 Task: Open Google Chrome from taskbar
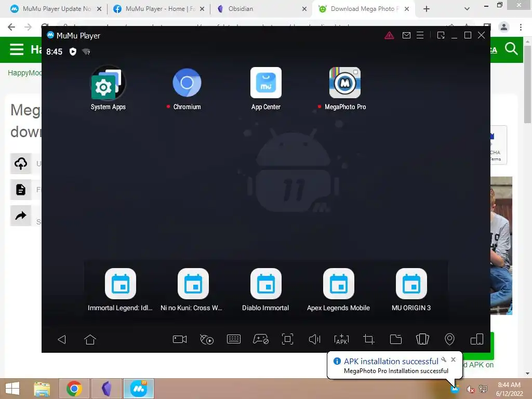74,389
